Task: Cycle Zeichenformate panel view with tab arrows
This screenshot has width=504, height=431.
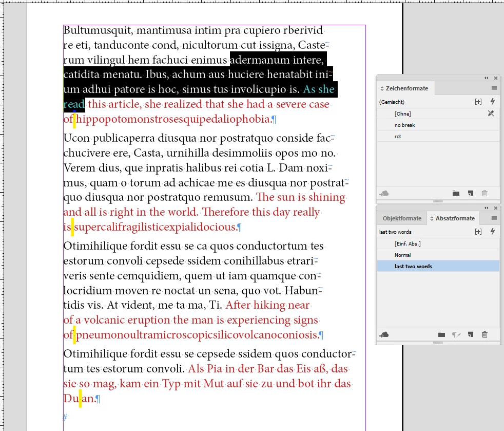Action: pyautogui.click(x=382, y=88)
